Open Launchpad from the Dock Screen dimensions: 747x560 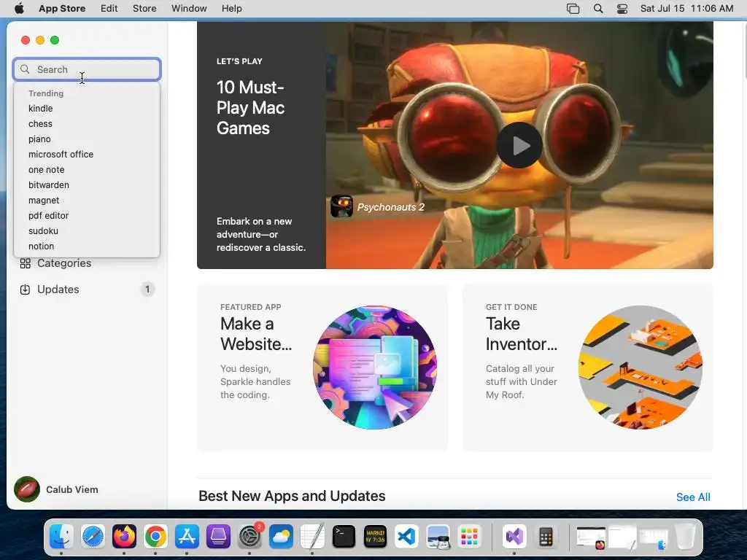click(x=469, y=537)
